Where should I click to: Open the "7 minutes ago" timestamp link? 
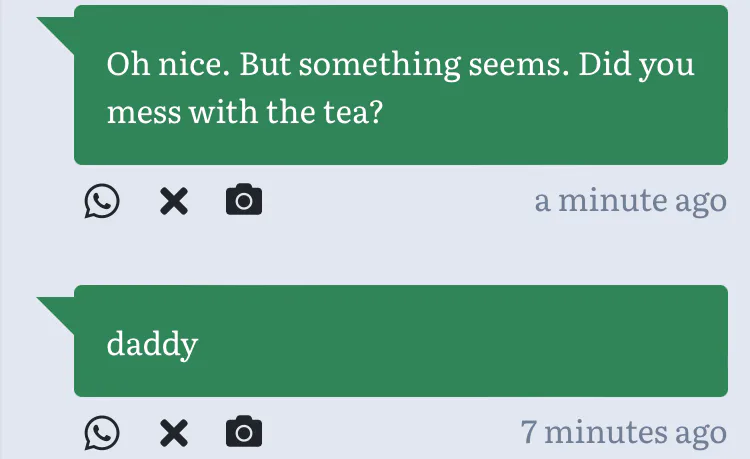click(x=623, y=433)
